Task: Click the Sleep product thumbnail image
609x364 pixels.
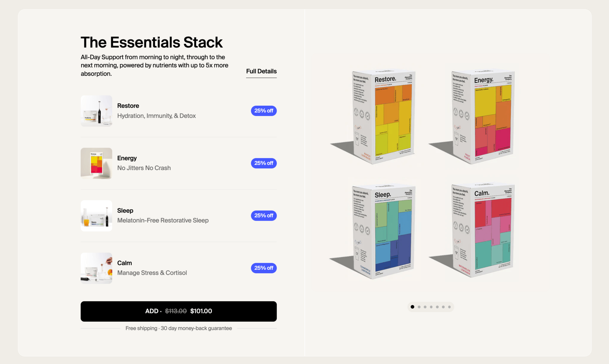Action: coord(96,216)
